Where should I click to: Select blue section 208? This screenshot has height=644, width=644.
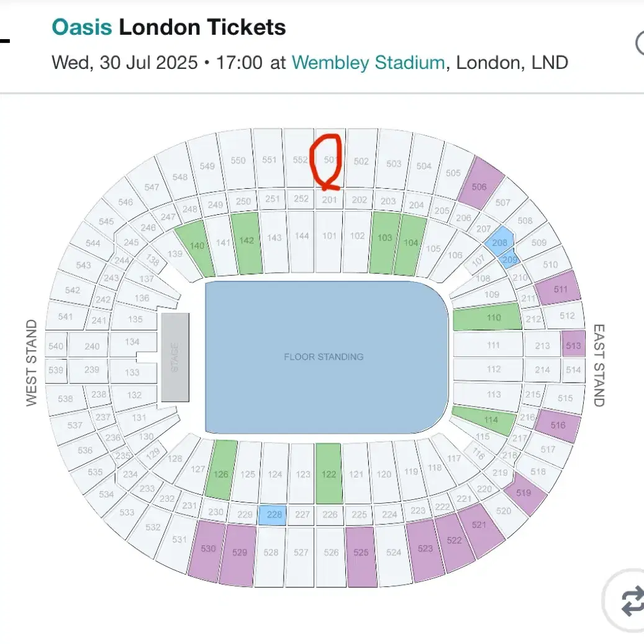[x=499, y=242]
